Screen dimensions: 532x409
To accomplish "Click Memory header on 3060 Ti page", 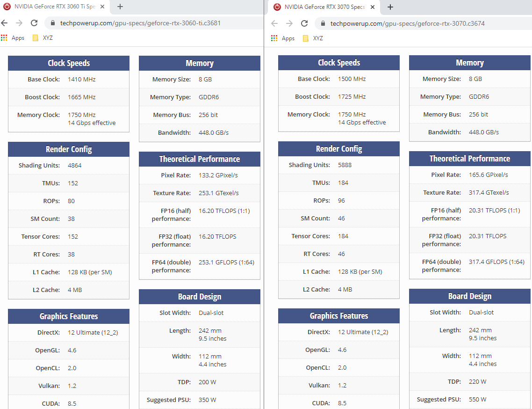I will pos(200,63).
